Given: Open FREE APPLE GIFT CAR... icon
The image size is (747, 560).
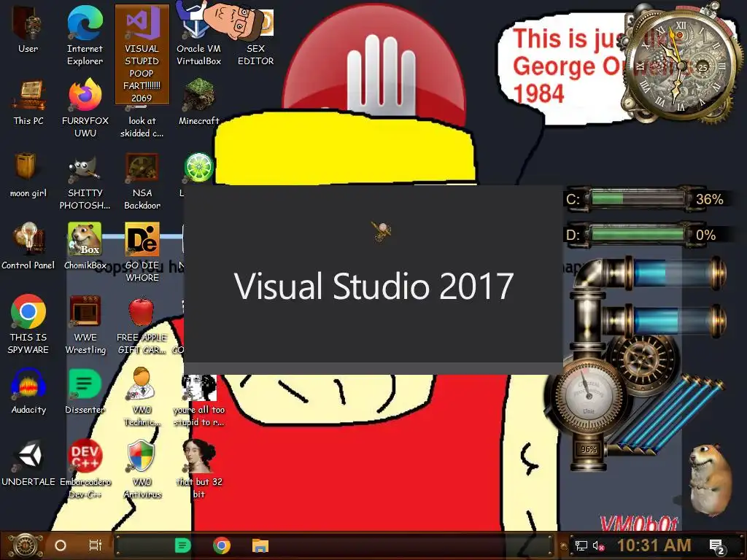Looking at the screenshot, I should (x=142, y=324).
